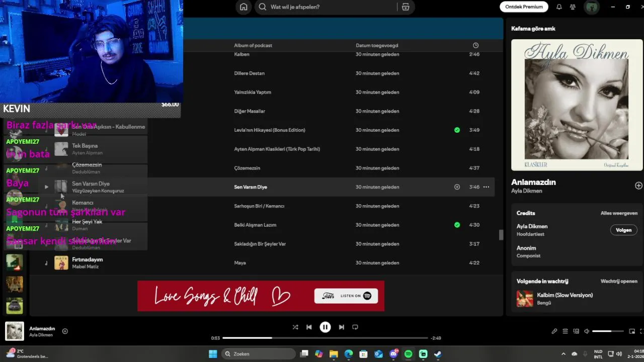Add Anlamazdın to playlist in right panel
This screenshot has height=362, width=644.
638,186
